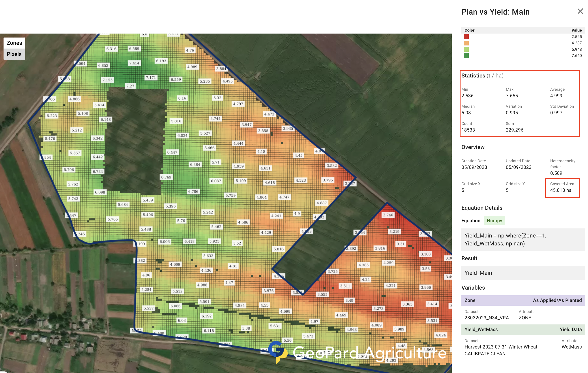Image resolution: width=588 pixels, height=373 pixels.
Task: Click the Yield_Main equation text box
Action: pos(522,239)
